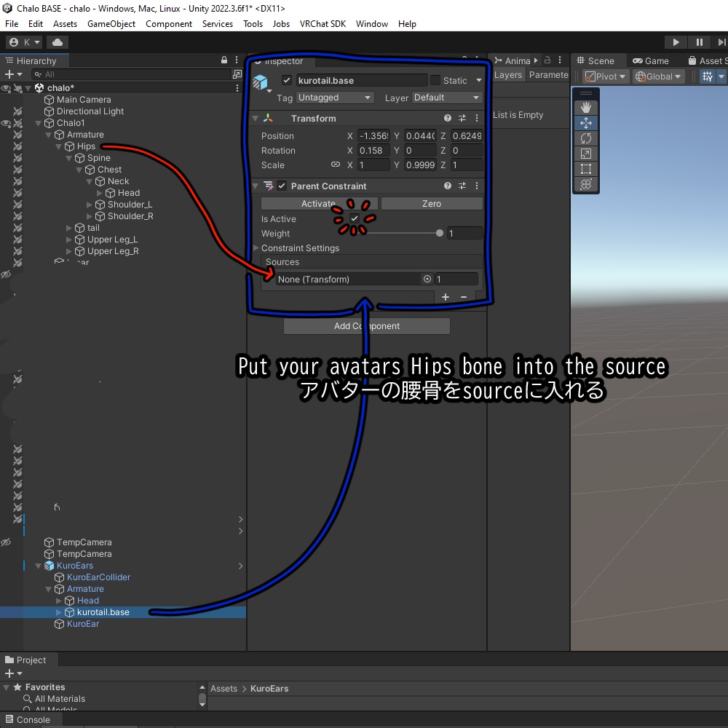Open the VRChat SDK menu

[323, 24]
